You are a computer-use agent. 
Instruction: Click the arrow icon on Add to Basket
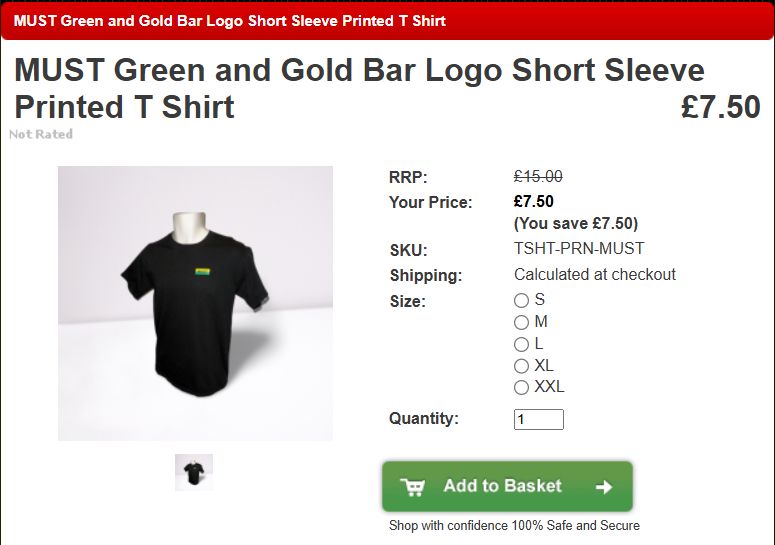[x=604, y=487]
